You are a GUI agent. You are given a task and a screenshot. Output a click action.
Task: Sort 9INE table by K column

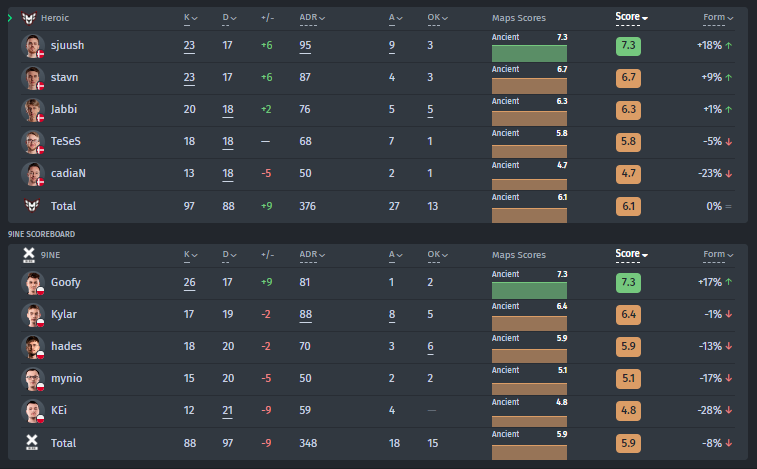coord(191,255)
